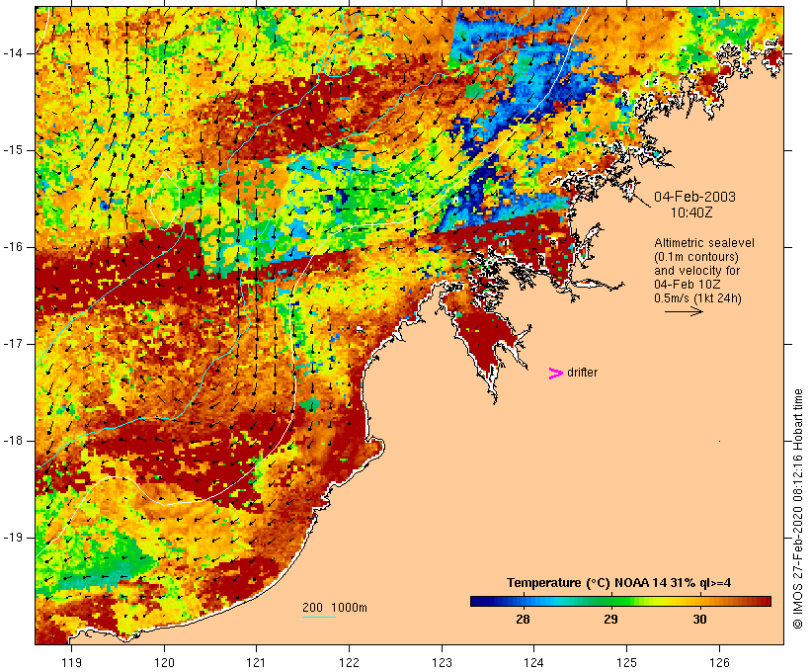The height and width of the screenshot is (672, 810).
Task: Click the date text '04-Feb-2003'
Action: click(694, 197)
